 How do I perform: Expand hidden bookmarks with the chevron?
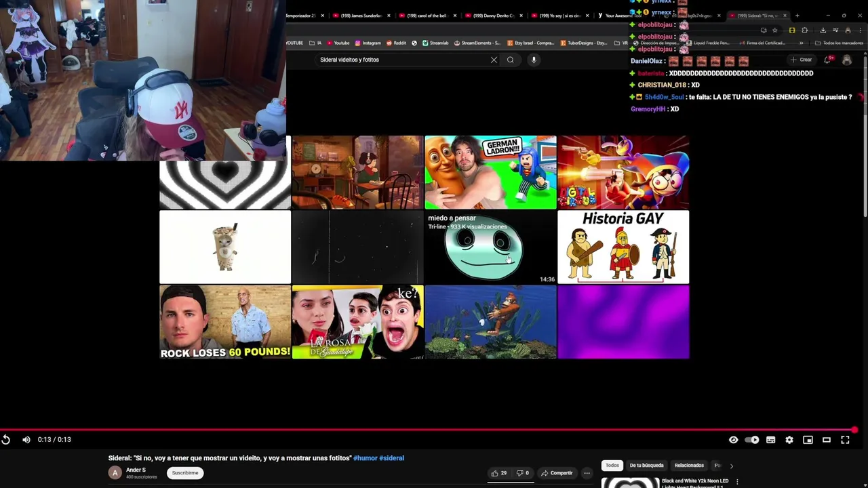[x=802, y=43]
